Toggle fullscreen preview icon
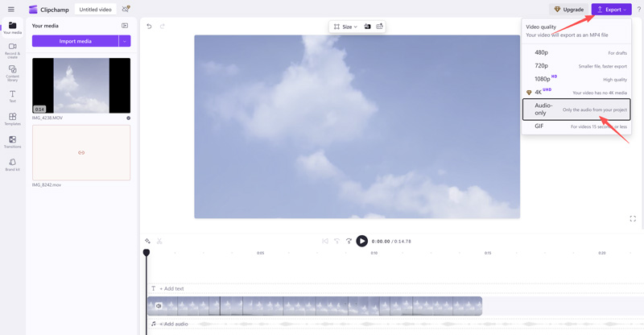This screenshot has width=644, height=335. [x=633, y=219]
